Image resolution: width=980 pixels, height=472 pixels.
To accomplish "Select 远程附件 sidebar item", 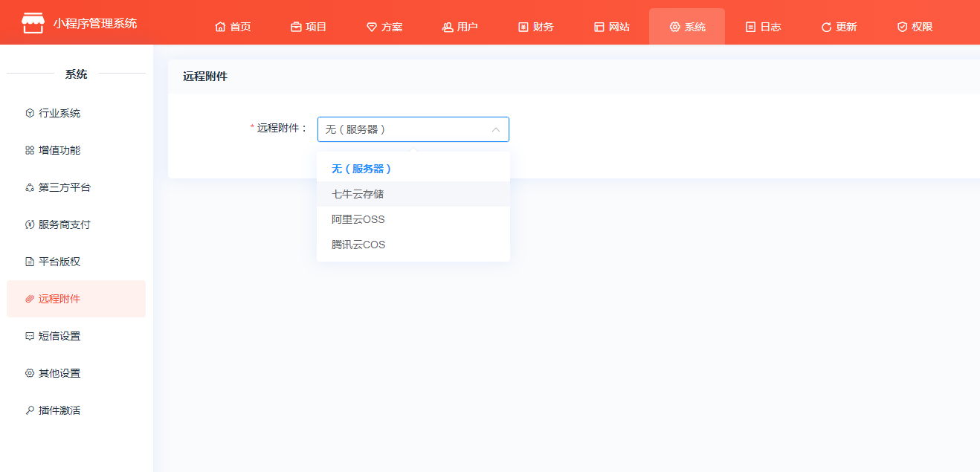I will tap(76, 299).
